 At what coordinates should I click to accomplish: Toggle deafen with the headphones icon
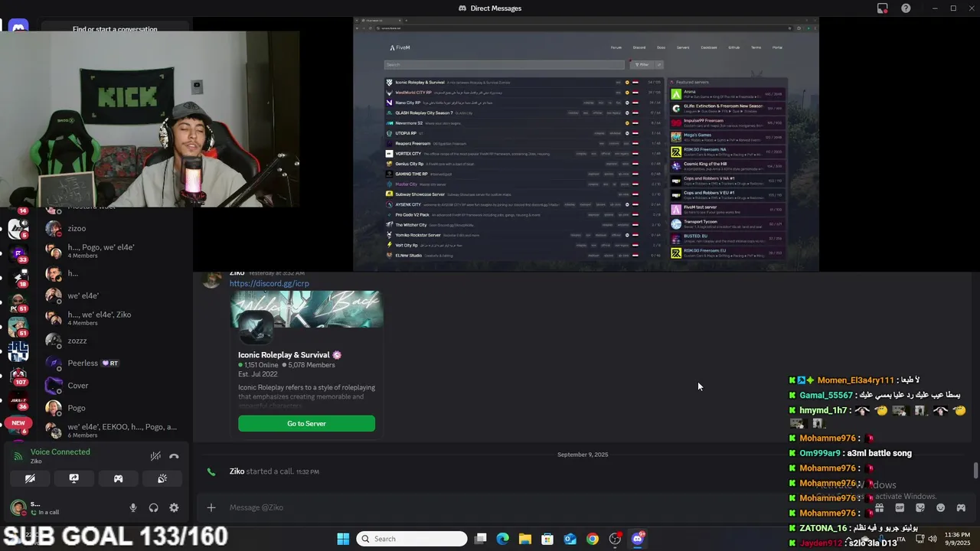point(153,507)
